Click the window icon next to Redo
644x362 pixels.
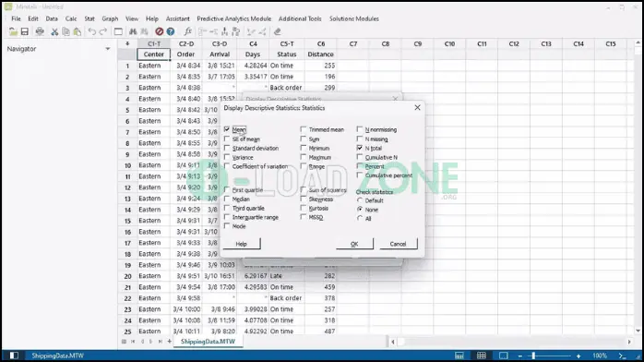(118, 31)
